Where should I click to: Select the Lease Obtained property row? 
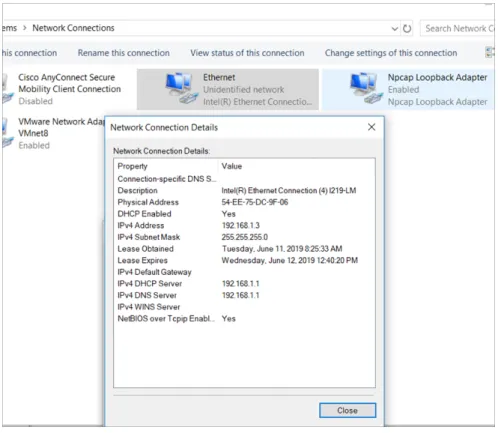[x=244, y=249]
